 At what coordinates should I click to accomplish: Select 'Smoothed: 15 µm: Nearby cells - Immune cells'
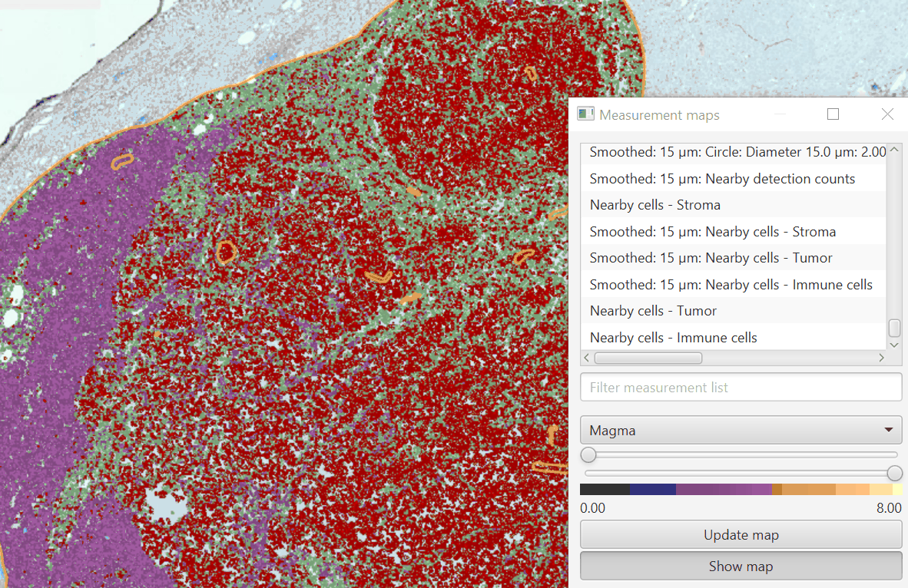pos(731,284)
